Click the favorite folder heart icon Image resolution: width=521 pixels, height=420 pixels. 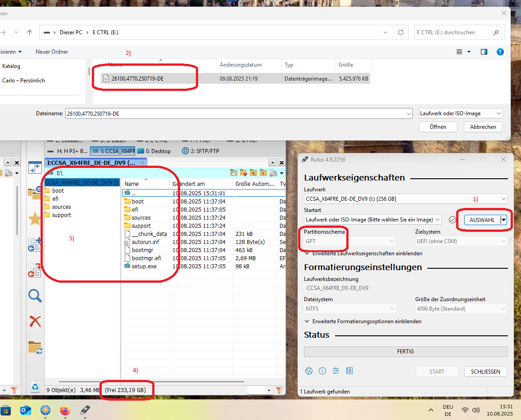[x=244, y=173]
